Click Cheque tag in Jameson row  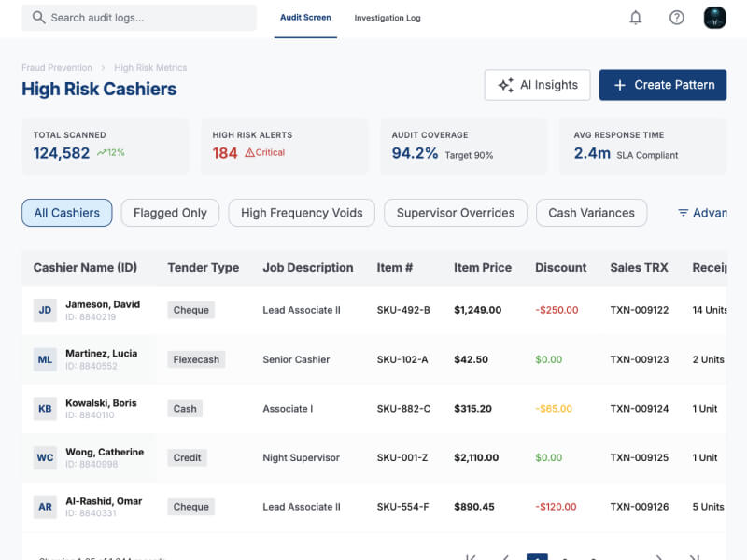191,310
